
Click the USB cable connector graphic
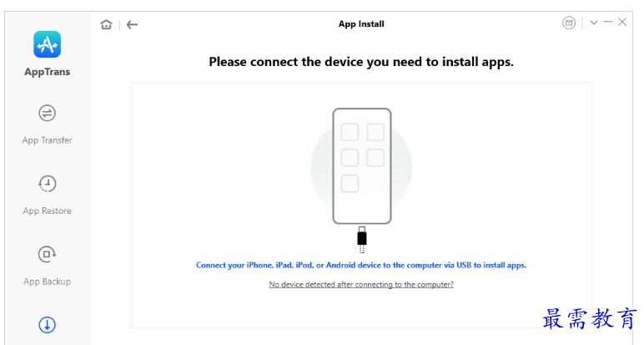pos(361,239)
